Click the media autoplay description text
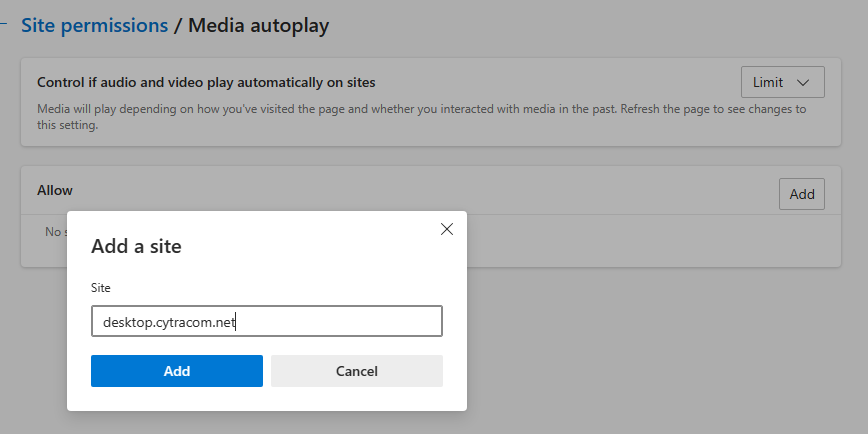Screen dimensions: 868x434 click(x=420, y=109)
